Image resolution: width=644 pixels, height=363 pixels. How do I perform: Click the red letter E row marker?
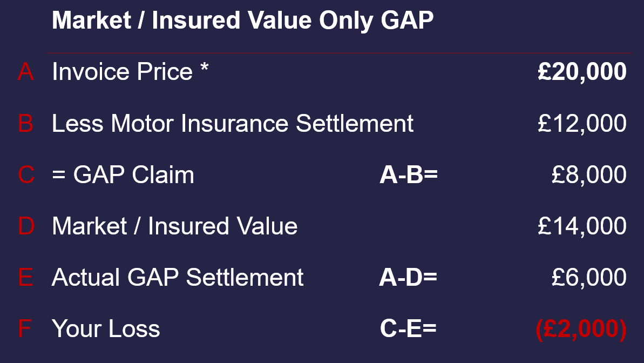[x=25, y=278]
